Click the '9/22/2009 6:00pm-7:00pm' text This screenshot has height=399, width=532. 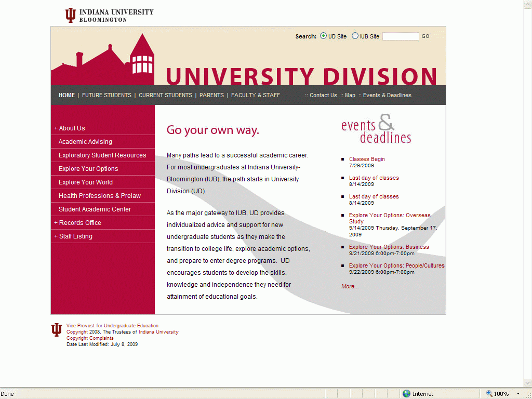click(381, 272)
